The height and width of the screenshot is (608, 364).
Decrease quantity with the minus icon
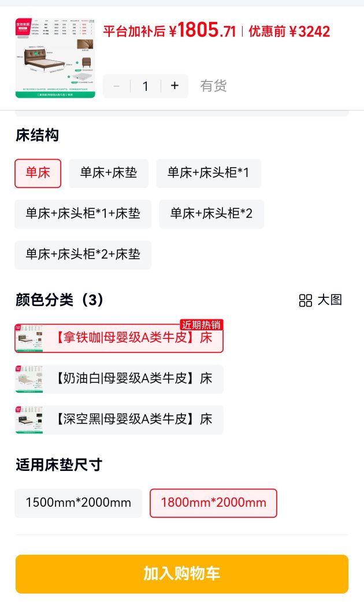click(117, 86)
